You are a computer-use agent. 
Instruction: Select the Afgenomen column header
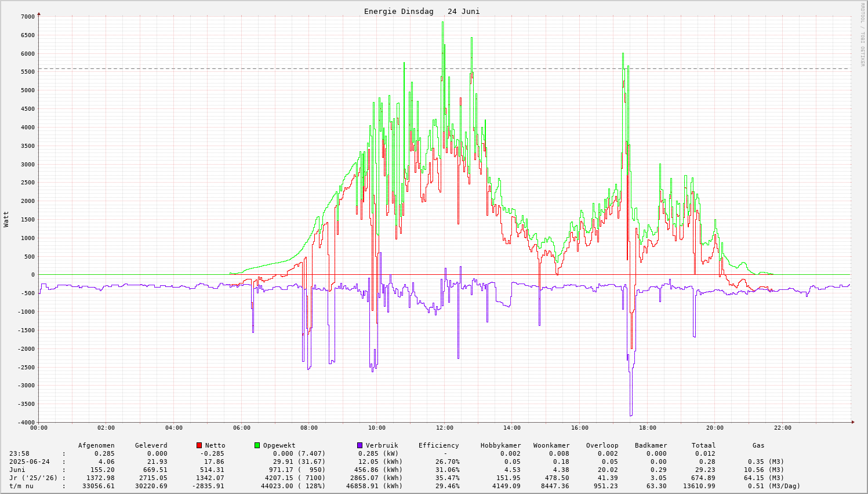tap(96, 445)
